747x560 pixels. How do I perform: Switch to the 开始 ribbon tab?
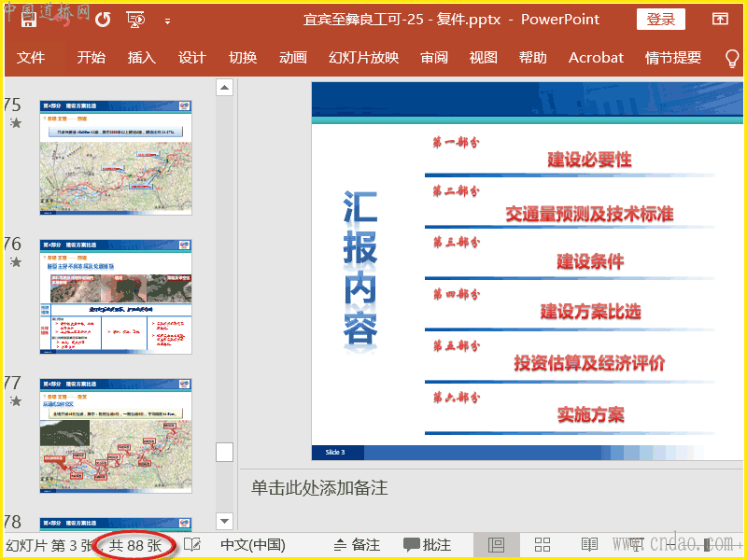pos(91,58)
